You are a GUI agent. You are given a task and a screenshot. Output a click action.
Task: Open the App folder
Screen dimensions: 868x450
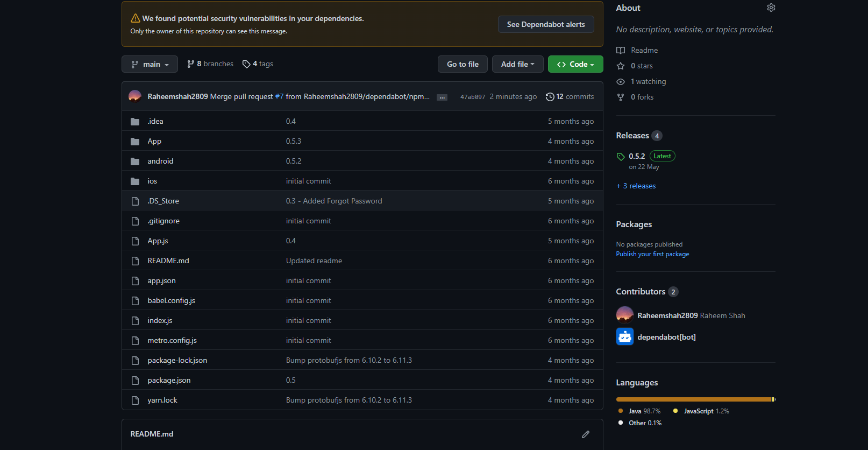point(154,141)
